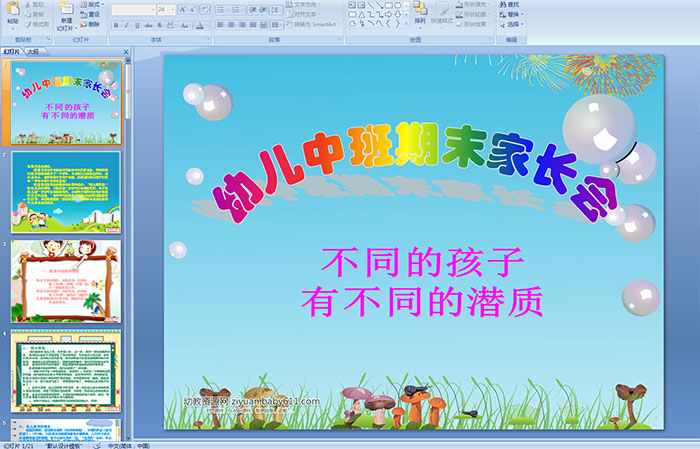Click the Distributed alignment icon
Screen dimensions: 700x449
tap(263, 25)
